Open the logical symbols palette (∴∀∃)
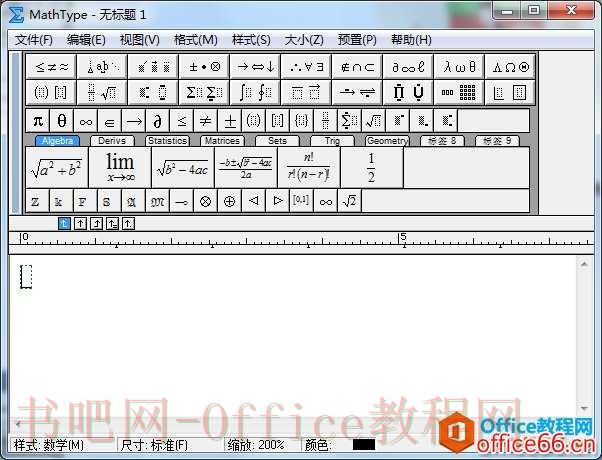602x460 pixels. click(306, 67)
